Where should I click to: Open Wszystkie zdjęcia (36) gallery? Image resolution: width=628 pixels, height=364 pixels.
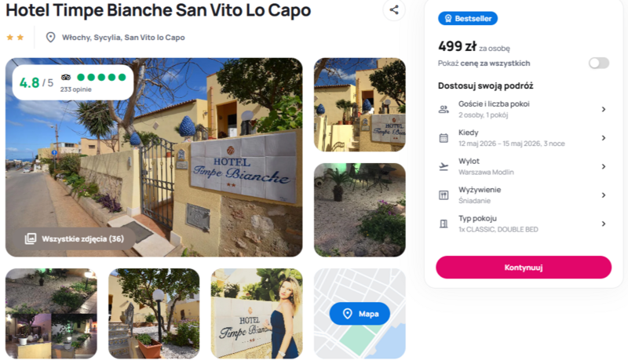tap(74, 239)
